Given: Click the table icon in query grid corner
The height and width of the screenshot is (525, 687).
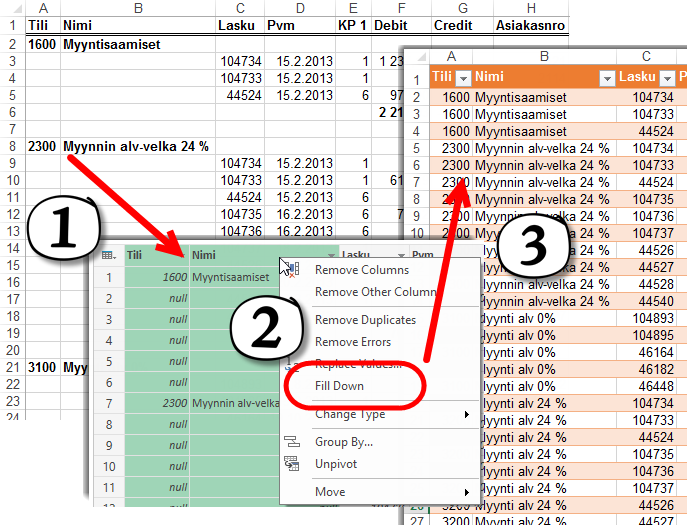Looking at the screenshot, I should point(108,256).
